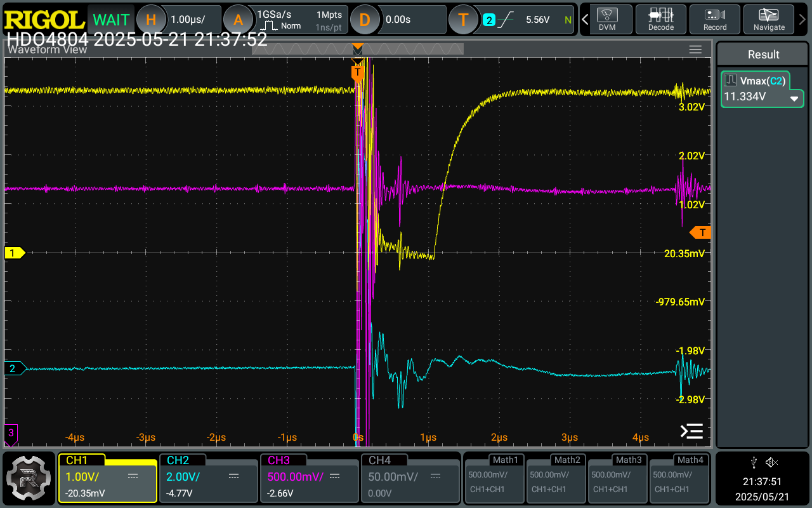The height and width of the screenshot is (508, 812).
Task: Toggle the CH1 channel on or off
Action: click(x=107, y=478)
